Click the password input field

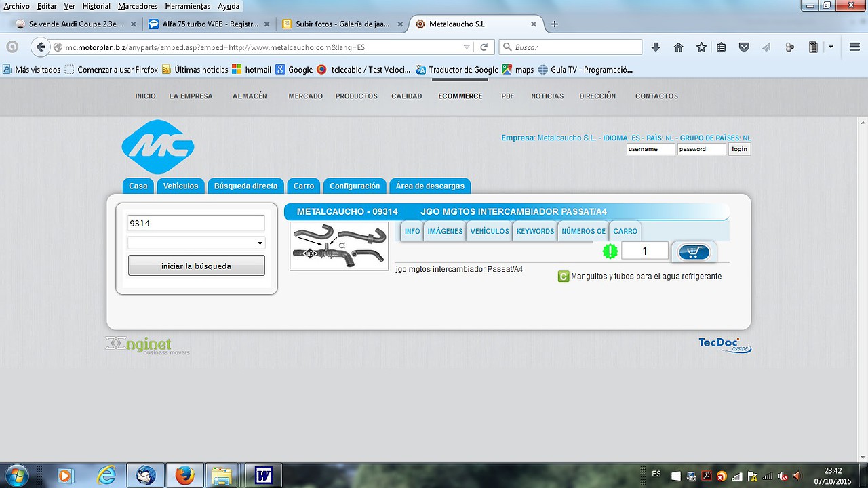click(702, 149)
